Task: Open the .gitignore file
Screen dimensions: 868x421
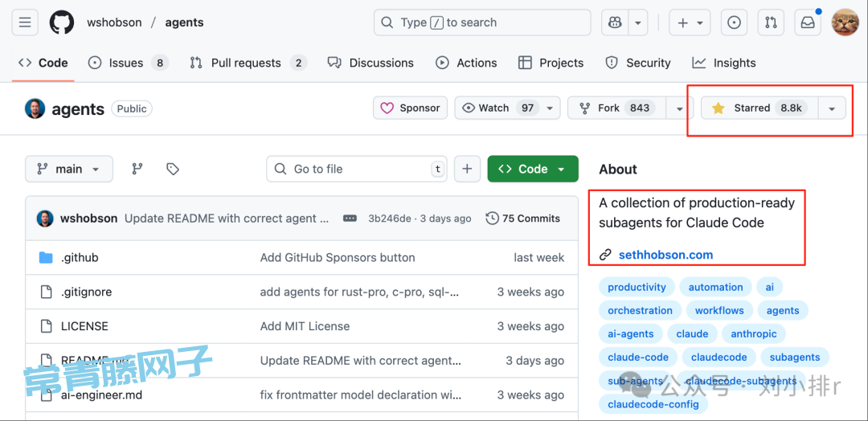Action: pos(86,292)
